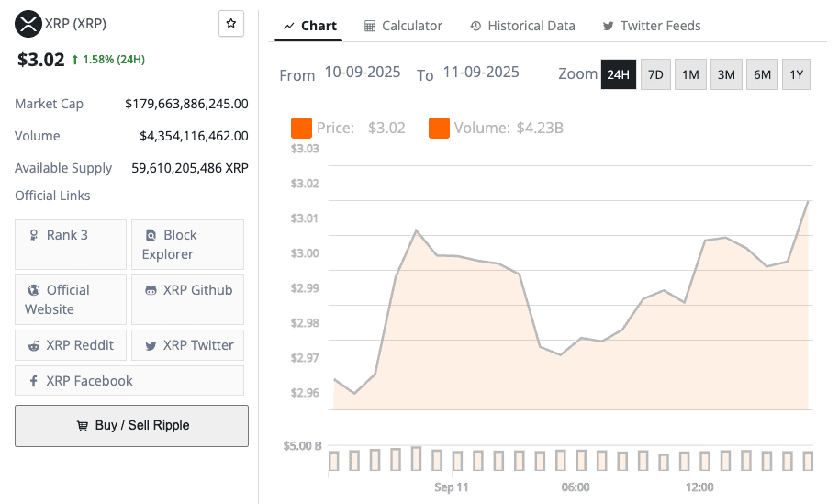
Task: Switch to the Chart tab
Action: click(x=308, y=26)
